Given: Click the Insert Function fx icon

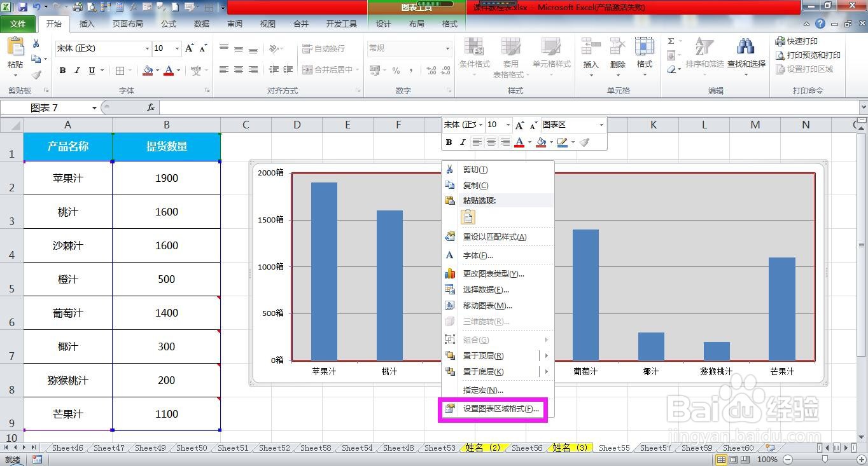Looking at the screenshot, I should pyautogui.click(x=151, y=108).
